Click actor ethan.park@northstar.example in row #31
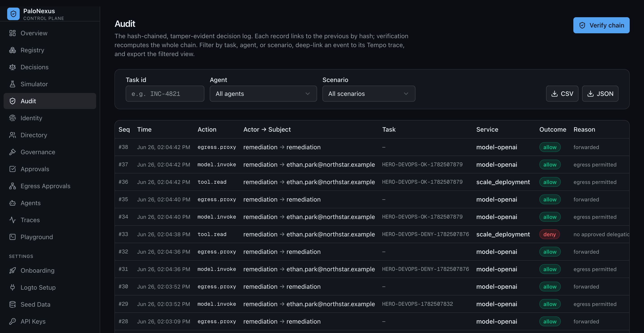 click(330, 269)
